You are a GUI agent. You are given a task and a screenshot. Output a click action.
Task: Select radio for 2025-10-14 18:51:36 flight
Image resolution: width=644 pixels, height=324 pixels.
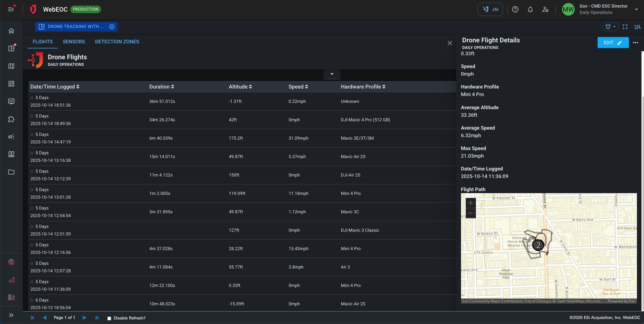(x=32, y=98)
